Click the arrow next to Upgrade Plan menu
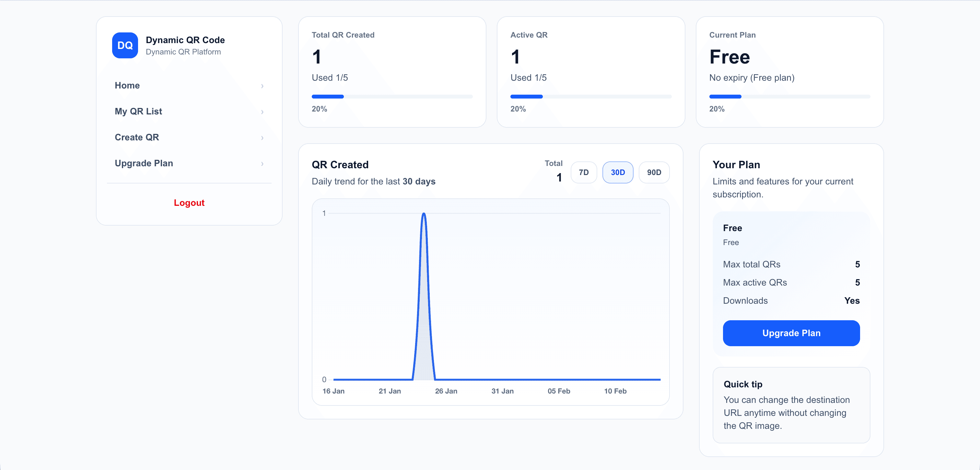980x470 pixels. tap(262, 164)
